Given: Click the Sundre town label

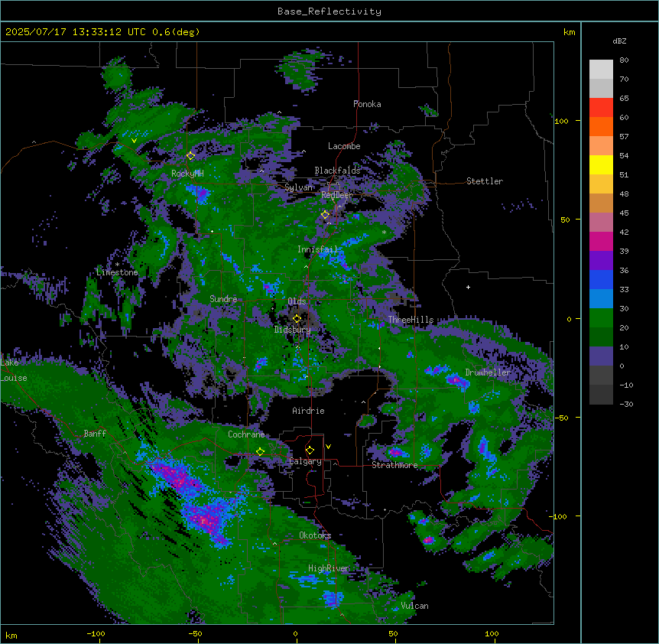Looking at the screenshot, I should [x=223, y=299].
